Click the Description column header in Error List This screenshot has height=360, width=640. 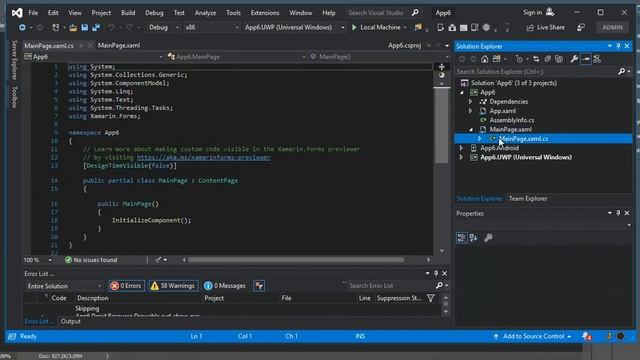[93, 298]
